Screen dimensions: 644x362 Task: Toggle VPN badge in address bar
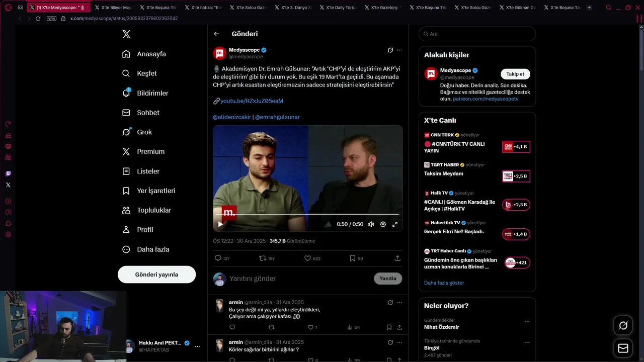click(x=51, y=19)
